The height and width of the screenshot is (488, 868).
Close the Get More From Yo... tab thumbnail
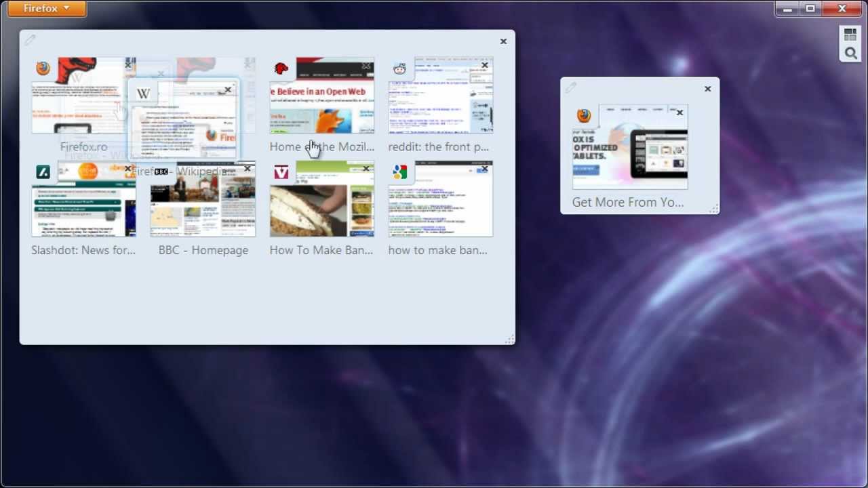(x=679, y=113)
